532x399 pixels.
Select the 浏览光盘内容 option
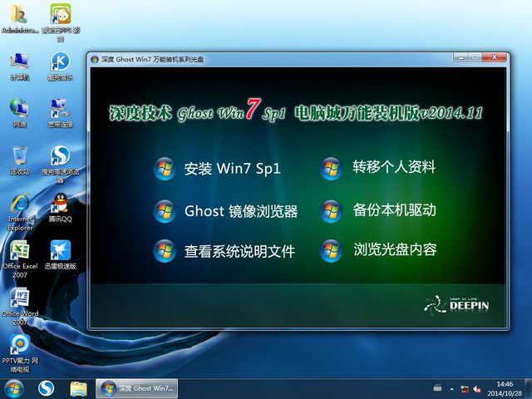(395, 249)
